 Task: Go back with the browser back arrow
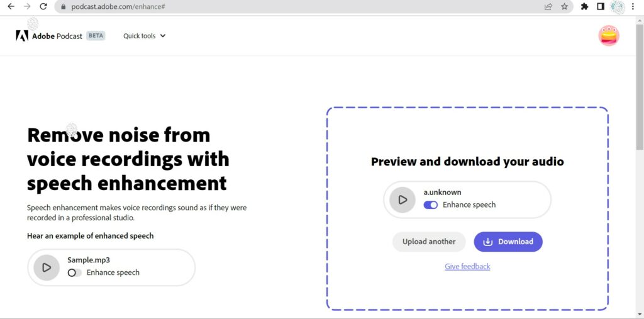pos(11,6)
